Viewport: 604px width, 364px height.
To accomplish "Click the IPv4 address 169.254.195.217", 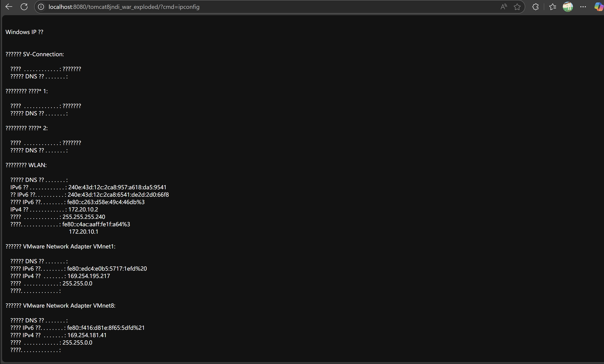I will (89, 276).
